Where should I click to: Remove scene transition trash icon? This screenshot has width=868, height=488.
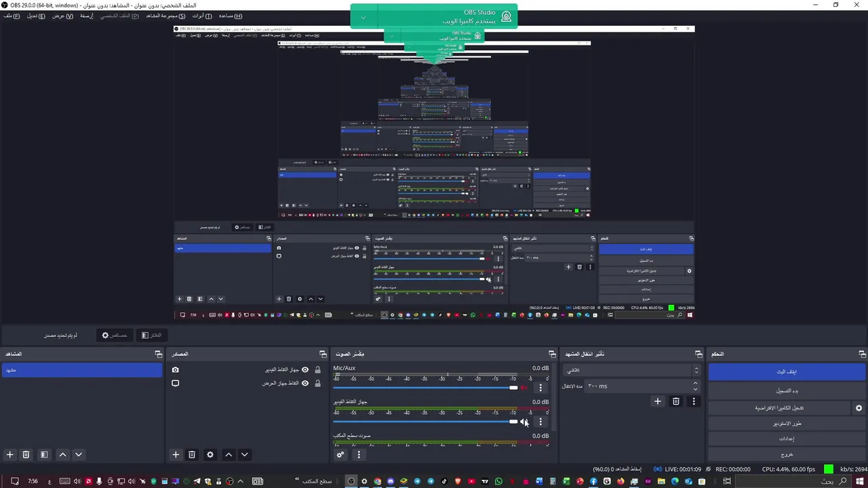click(x=676, y=401)
